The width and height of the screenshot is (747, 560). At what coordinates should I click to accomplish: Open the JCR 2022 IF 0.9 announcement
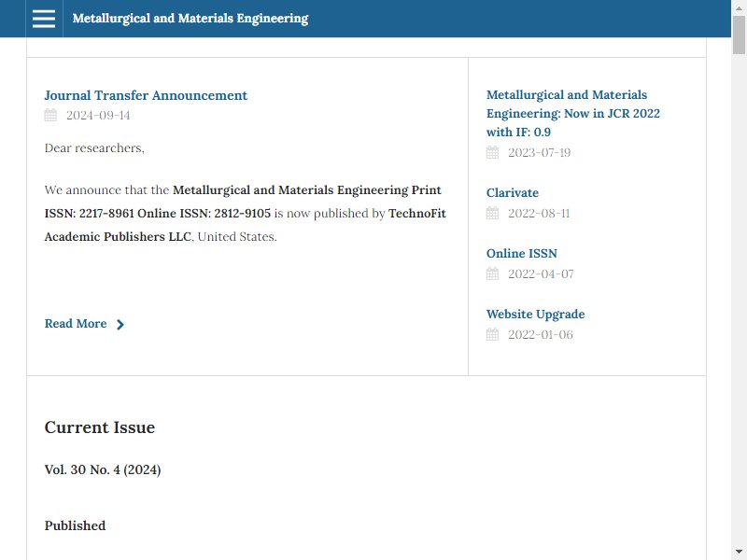(573, 113)
